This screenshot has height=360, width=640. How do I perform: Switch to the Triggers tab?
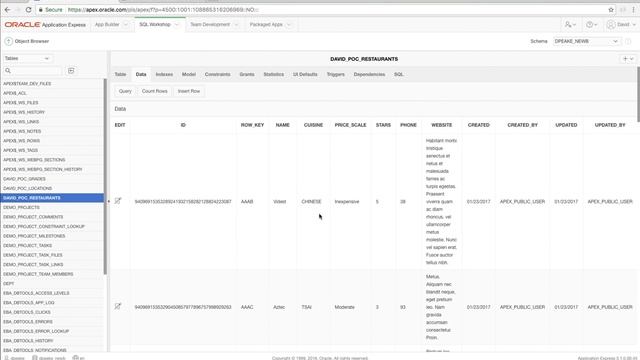(x=336, y=74)
